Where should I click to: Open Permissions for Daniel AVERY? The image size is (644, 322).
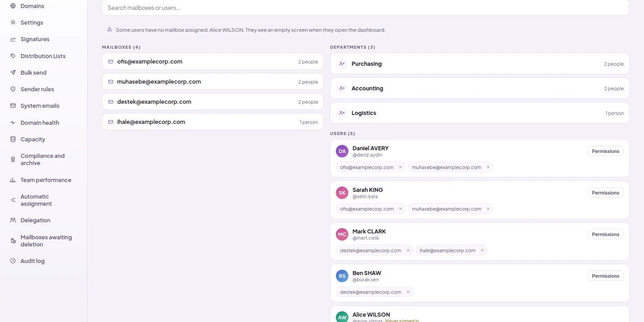pyautogui.click(x=606, y=151)
